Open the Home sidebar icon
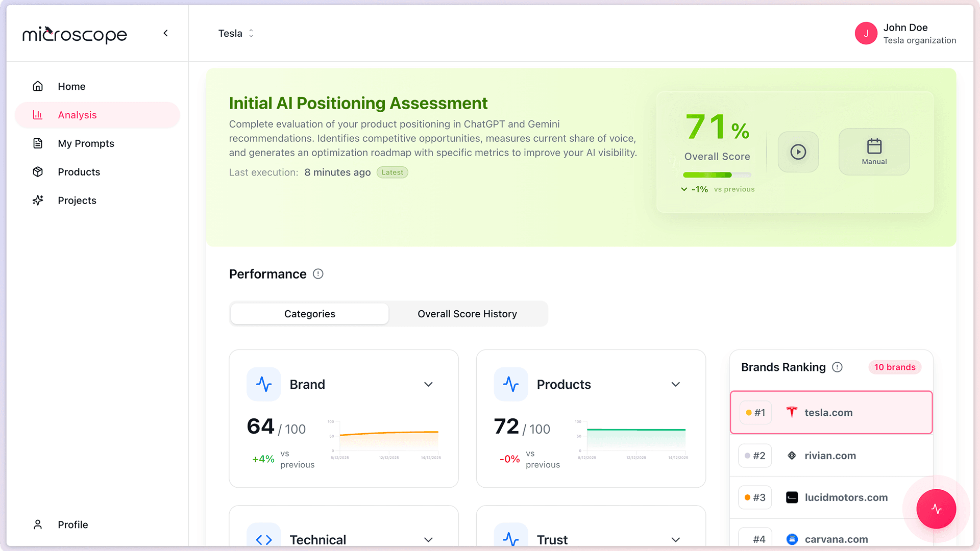Image resolution: width=980 pixels, height=551 pixels. [38, 86]
